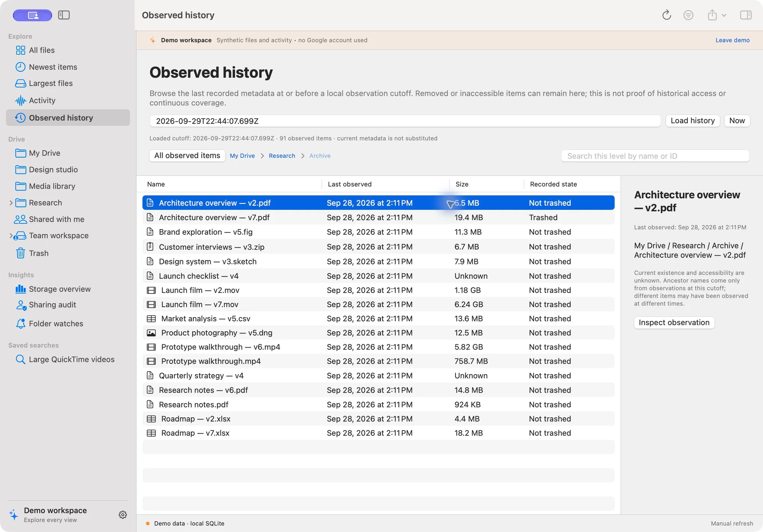Select the Product photography — v5.dng image icon
The height and width of the screenshot is (532, 763).
(151, 333)
